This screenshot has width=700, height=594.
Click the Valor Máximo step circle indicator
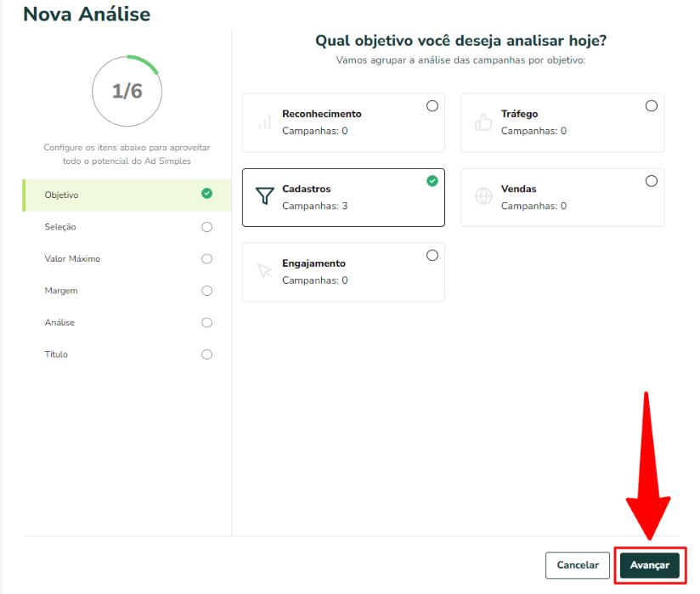pos(206,259)
